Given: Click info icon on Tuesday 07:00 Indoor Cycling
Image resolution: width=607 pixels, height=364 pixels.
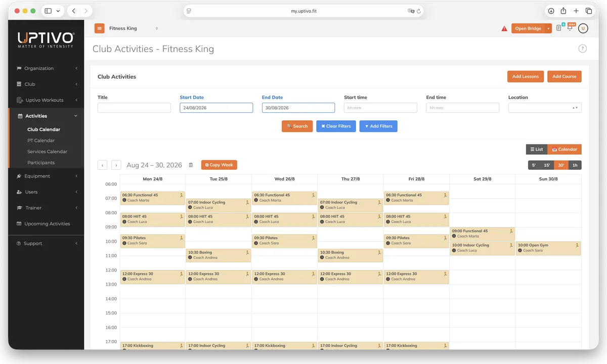Looking at the screenshot, I should 190,207.
